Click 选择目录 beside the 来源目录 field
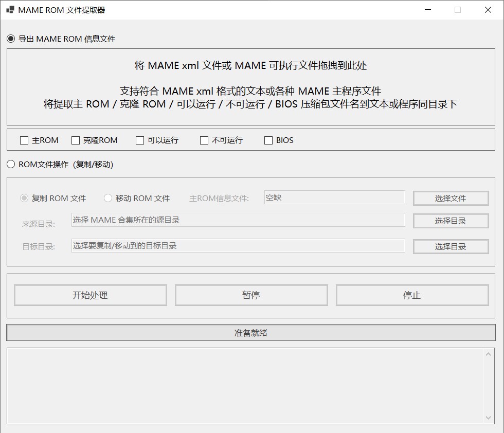504x433 pixels. (x=450, y=221)
